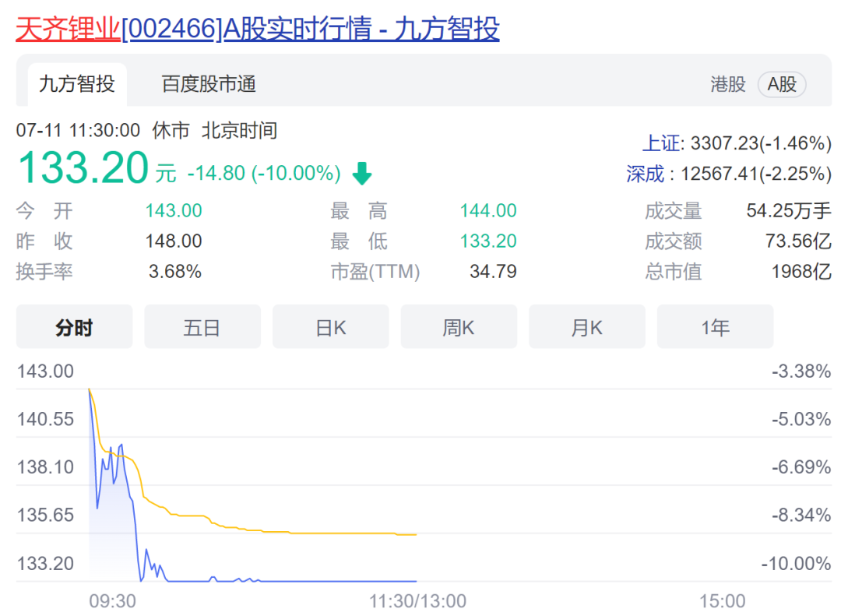Image resolution: width=841 pixels, height=616 pixels.
Task: Switch chart to 周K view
Action: (x=459, y=327)
